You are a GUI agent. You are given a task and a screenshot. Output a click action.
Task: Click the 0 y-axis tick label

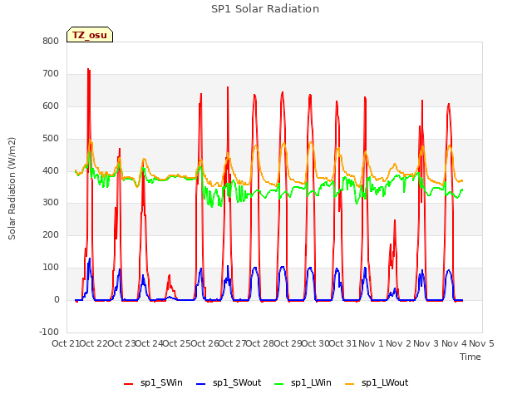(57, 299)
